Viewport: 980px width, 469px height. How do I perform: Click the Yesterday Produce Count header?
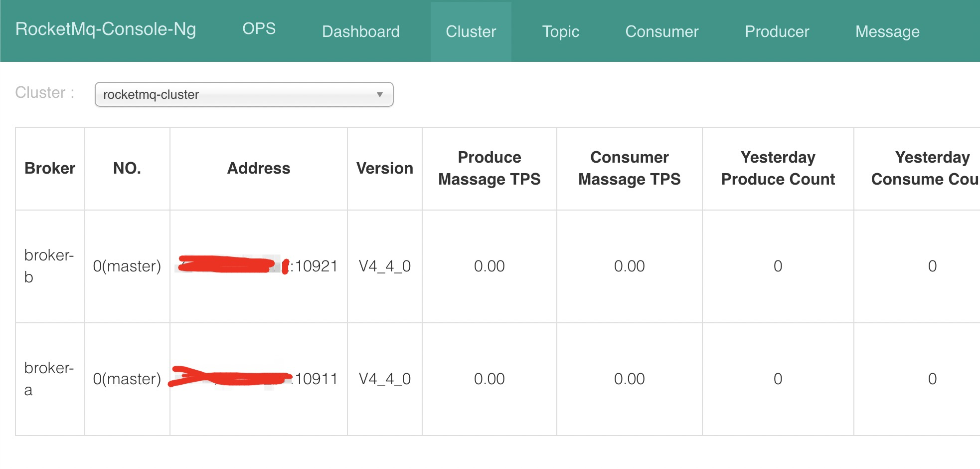[x=778, y=169]
